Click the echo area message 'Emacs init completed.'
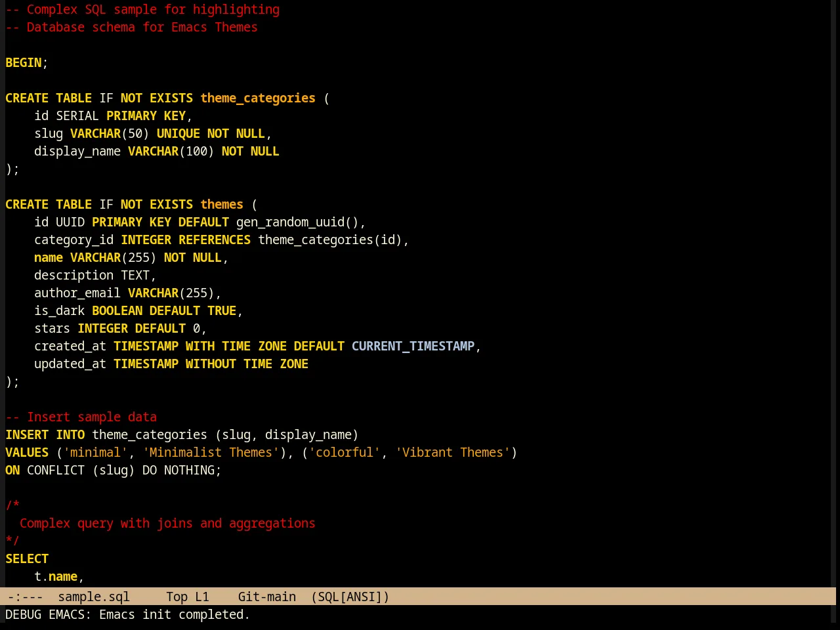 175,614
